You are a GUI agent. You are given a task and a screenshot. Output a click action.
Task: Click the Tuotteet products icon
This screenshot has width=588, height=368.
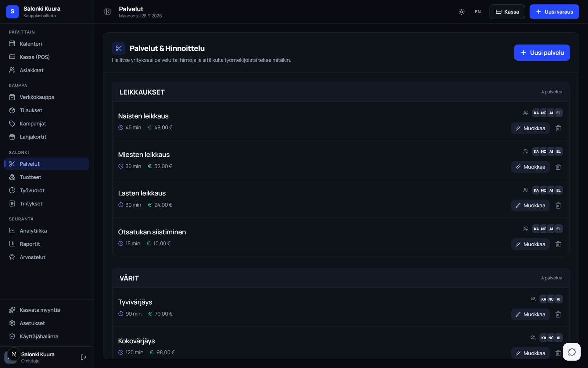pyautogui.click(x=12, y=177)
